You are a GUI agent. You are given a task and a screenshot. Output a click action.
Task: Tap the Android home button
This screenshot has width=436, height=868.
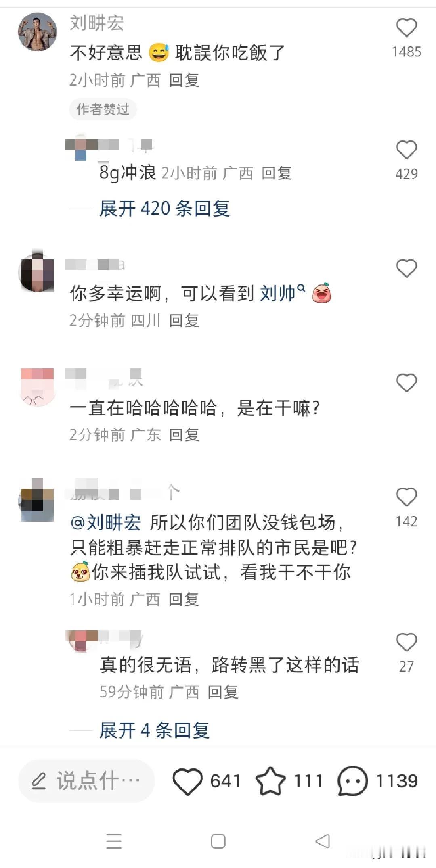(x=218, y=841)
